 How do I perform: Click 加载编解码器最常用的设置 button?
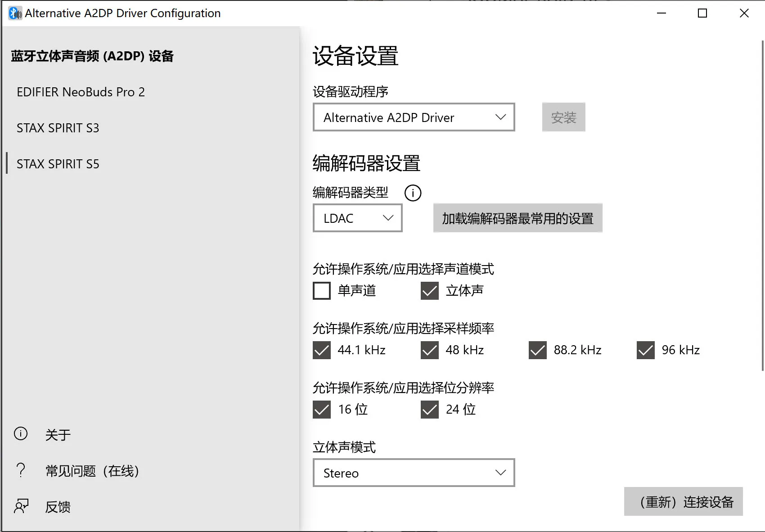tap(517, 218)
